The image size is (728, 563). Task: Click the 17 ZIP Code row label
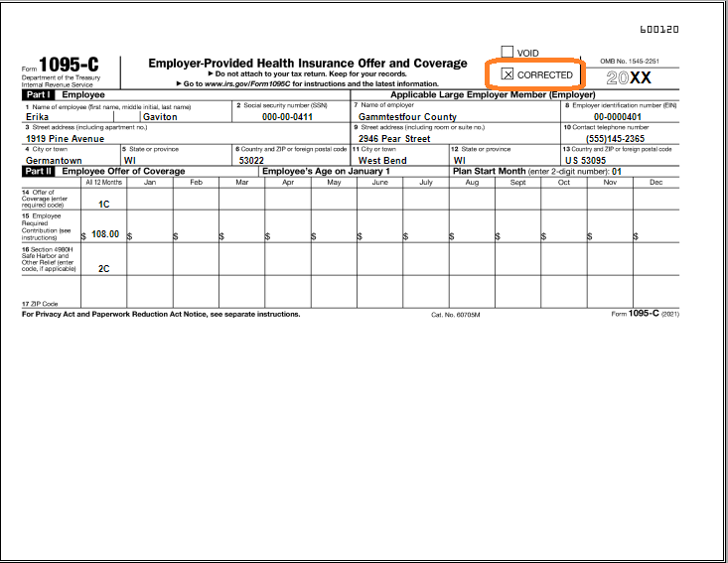pyautogui.click(x=40, y=304)
